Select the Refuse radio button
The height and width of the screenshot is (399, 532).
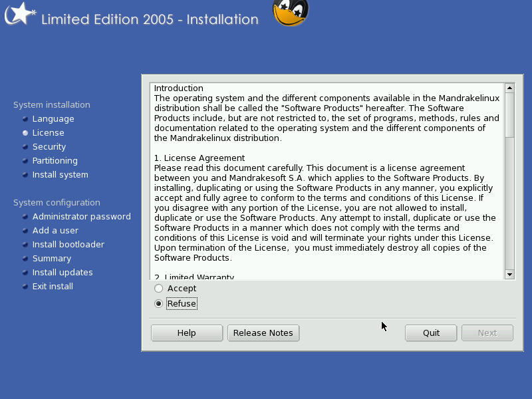tap(158, 304)
